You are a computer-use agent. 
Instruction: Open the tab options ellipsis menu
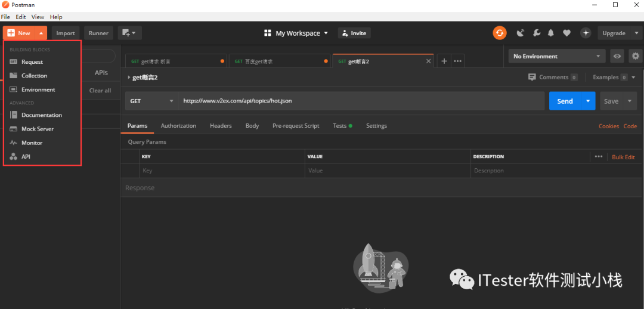coord(457,61)
